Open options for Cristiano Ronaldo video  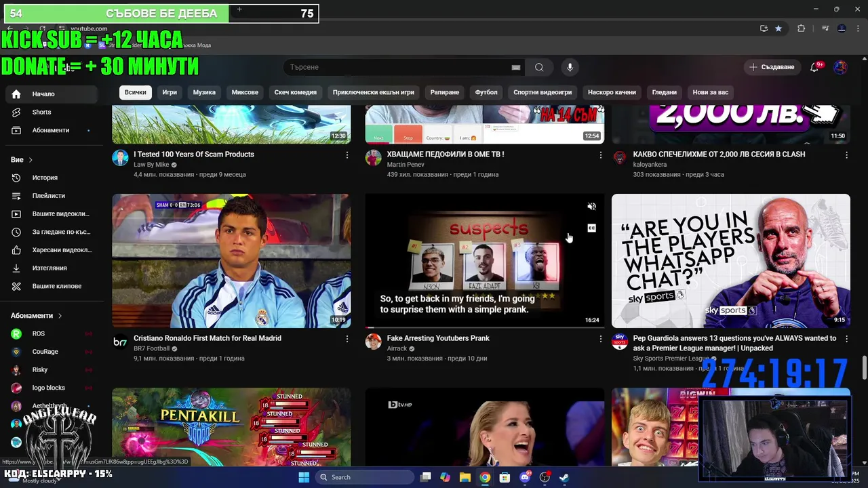pos(347,339)
